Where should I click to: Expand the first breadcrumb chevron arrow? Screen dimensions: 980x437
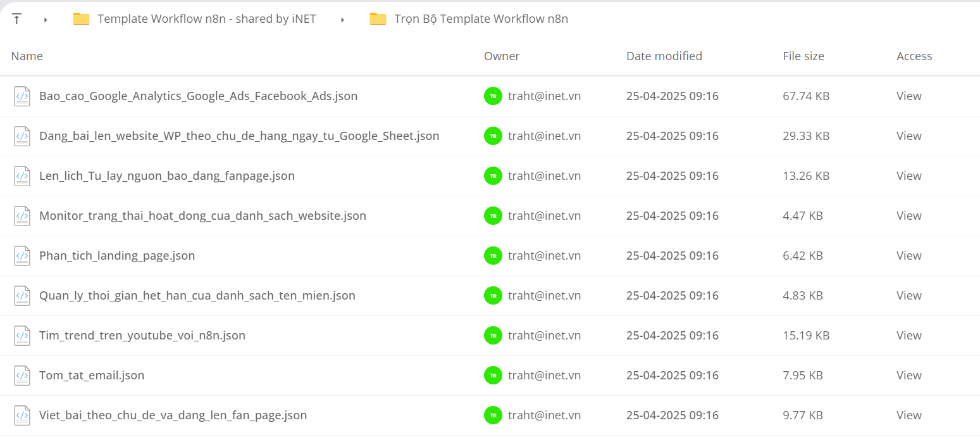(x=46, y=20)
